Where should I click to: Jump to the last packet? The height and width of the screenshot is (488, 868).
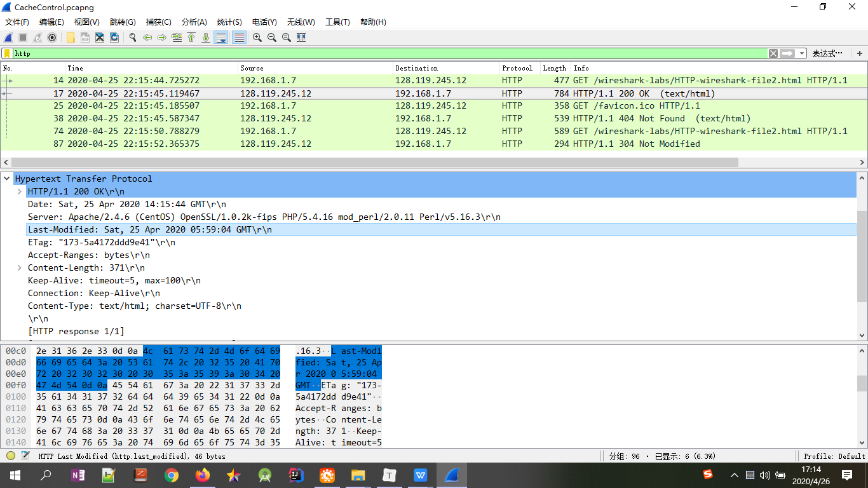[x=206, y=37]
